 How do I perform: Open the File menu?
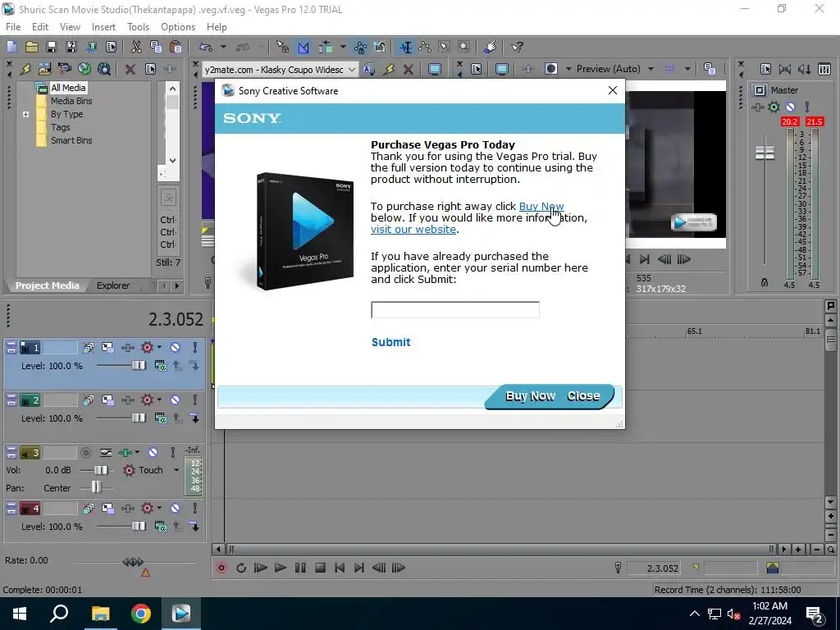(x=13, y=27)
